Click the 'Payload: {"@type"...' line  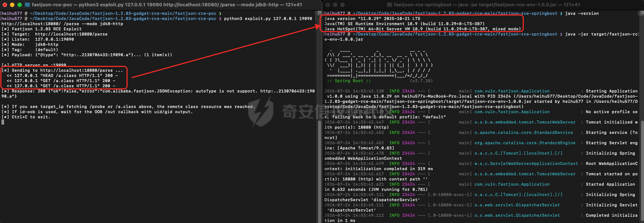pyautogui.click(x=87, y=55)
